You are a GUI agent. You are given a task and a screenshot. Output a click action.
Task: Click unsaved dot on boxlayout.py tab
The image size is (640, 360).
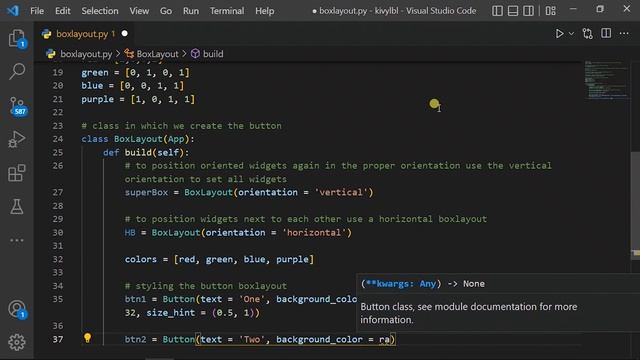tap(124, 33)
